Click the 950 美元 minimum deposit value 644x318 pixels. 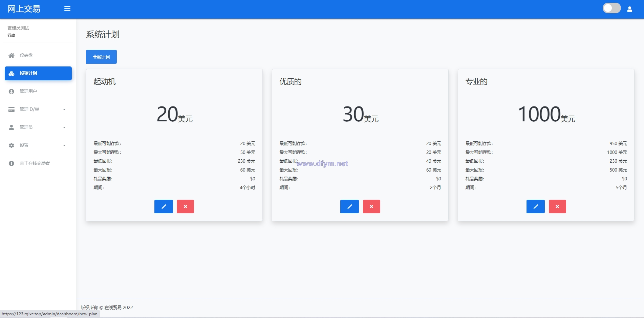(618, 143)
